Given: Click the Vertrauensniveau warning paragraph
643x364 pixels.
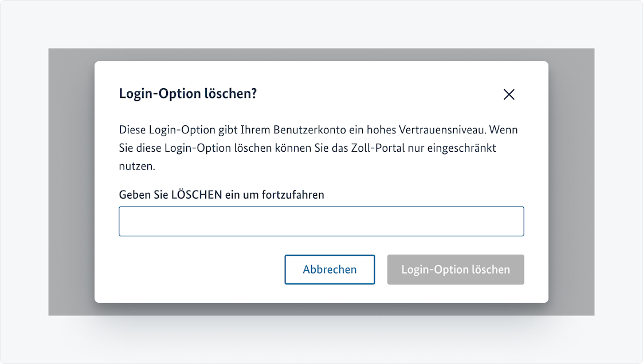Looking at the screenshot, I should [317, 148].
